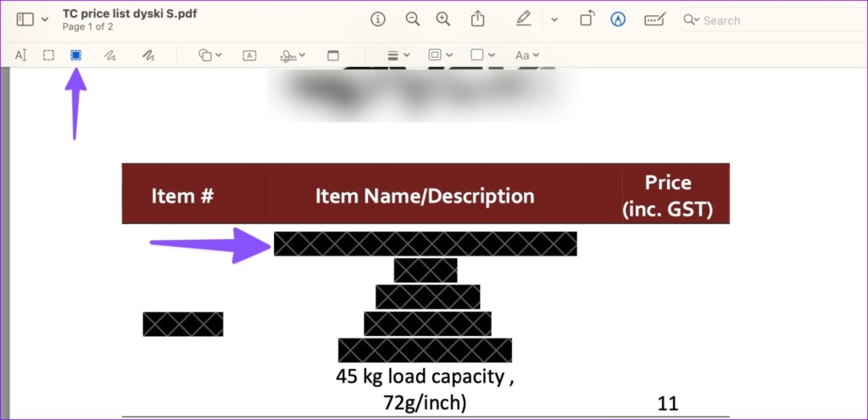
Task: Open the Sign signature menu
Action: click(293, 55)
